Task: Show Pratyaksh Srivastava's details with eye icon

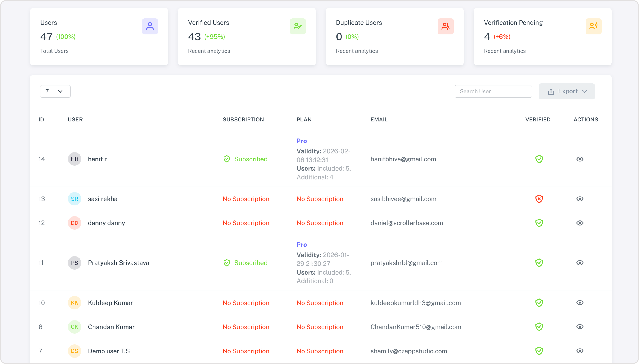Action: 580,263
